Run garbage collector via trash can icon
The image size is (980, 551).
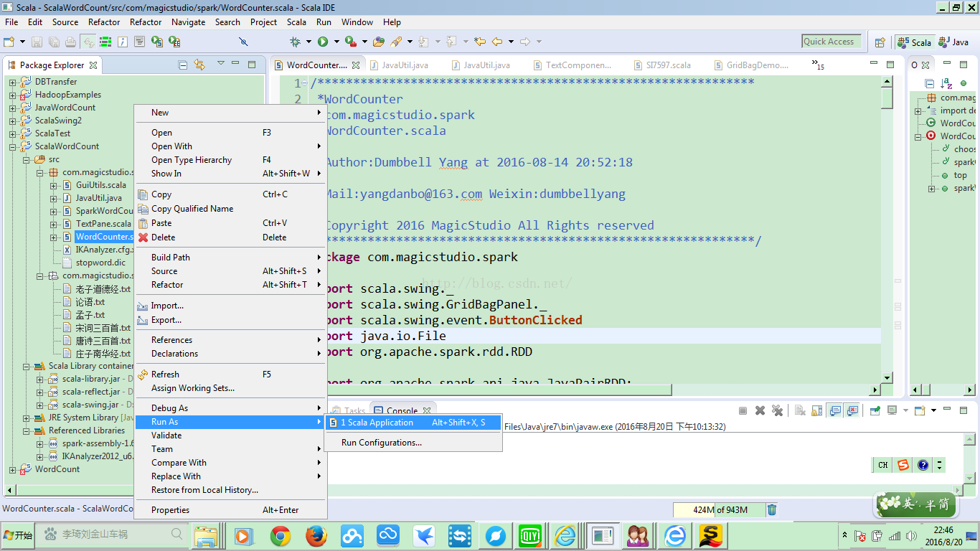772,510
